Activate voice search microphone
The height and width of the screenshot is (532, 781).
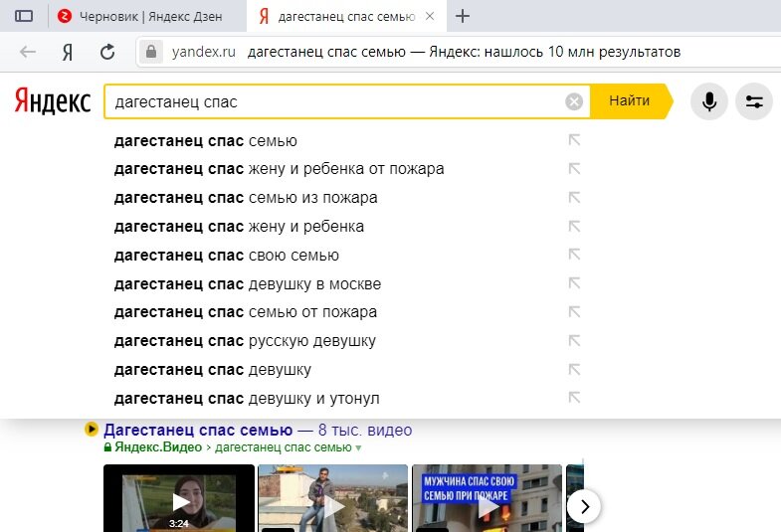[709, 101]
